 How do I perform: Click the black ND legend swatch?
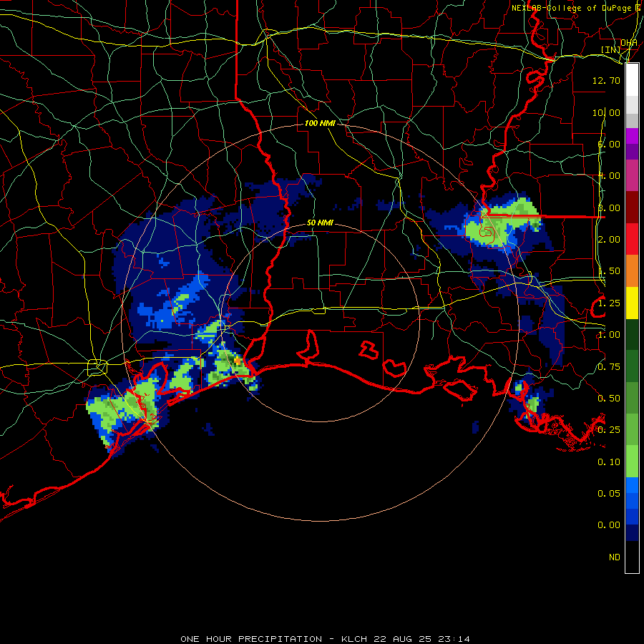pyautogui.click(x=632, y=557)
